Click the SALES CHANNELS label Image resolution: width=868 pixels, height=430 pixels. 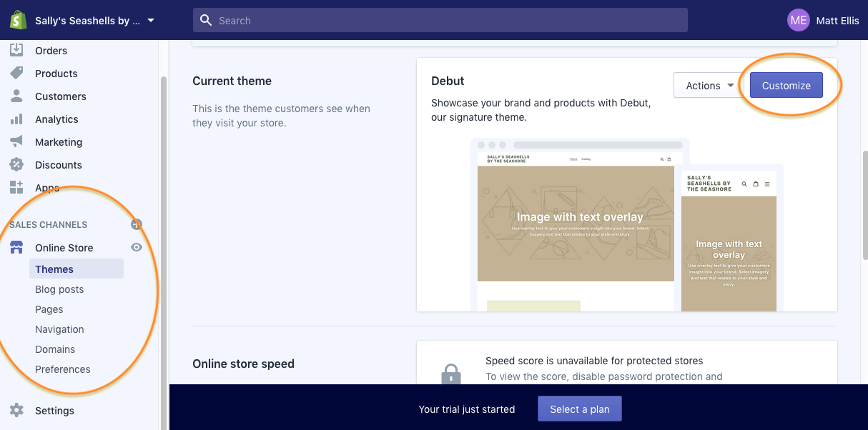[48, 224]
